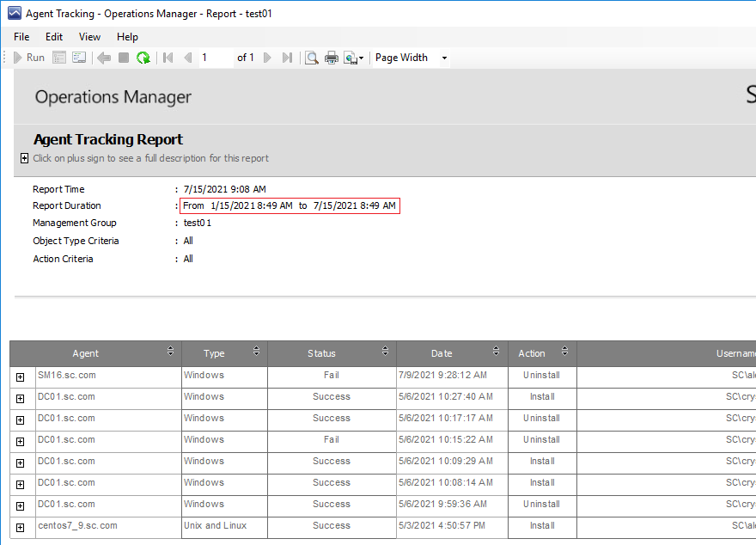Screen dimensions: 756x545
Task: Expand the full report description plus sign
Action: pyautogui.click(x=24, y=158)
